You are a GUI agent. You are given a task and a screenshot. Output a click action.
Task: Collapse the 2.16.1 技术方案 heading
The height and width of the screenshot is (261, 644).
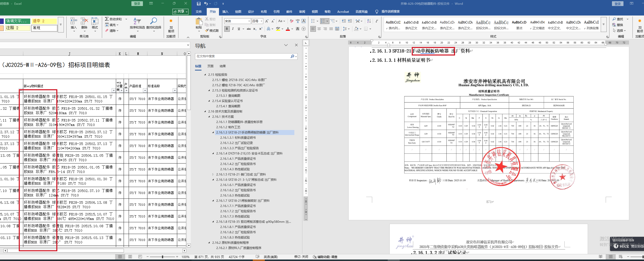(x=209, y=117)
